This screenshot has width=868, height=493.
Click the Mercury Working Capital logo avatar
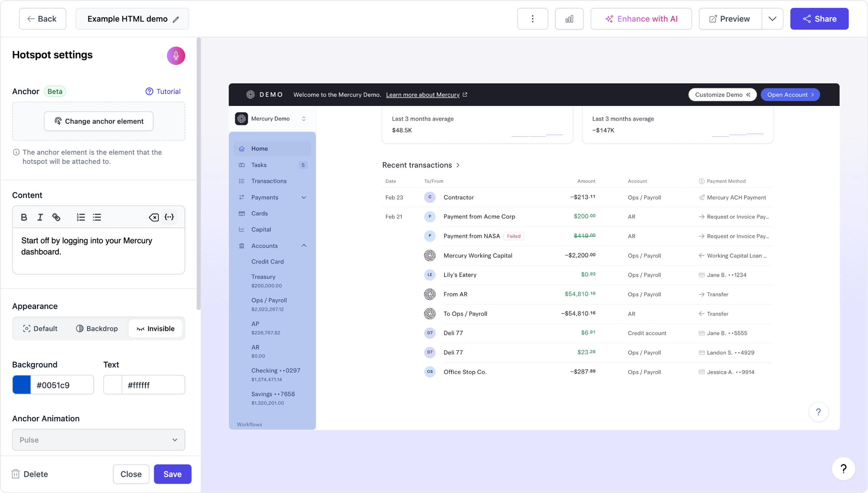[x=430, y=255]
